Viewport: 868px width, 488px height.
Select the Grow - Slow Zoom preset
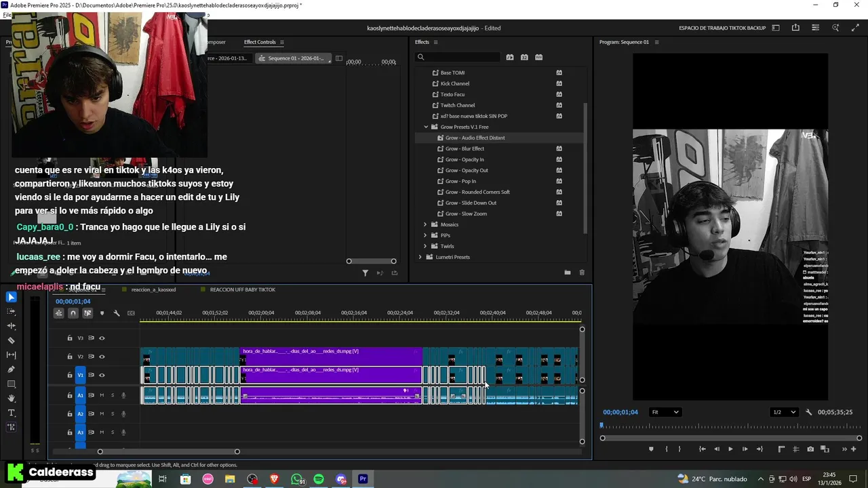[x=466, y=213]
